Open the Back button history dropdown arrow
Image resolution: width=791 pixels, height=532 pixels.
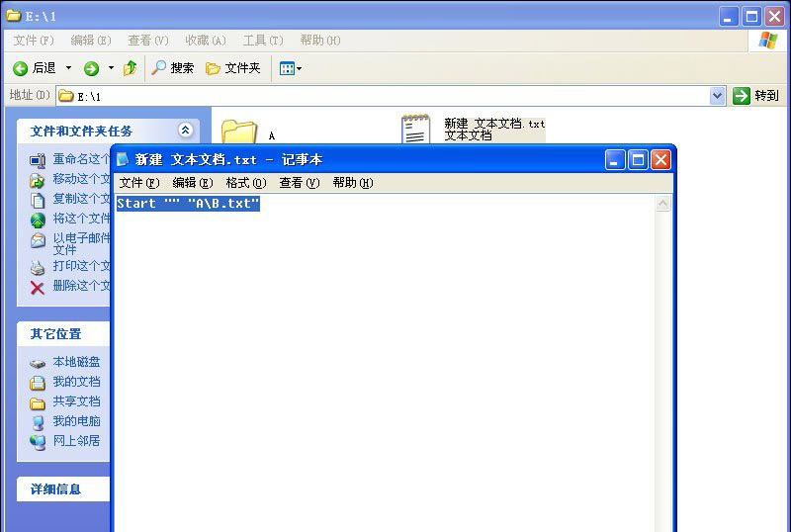[x=68, y=68]
